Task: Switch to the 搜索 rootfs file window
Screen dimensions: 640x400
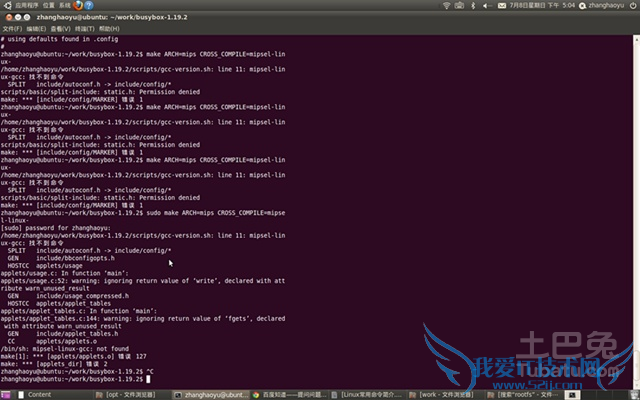Action: coord(524,395)
